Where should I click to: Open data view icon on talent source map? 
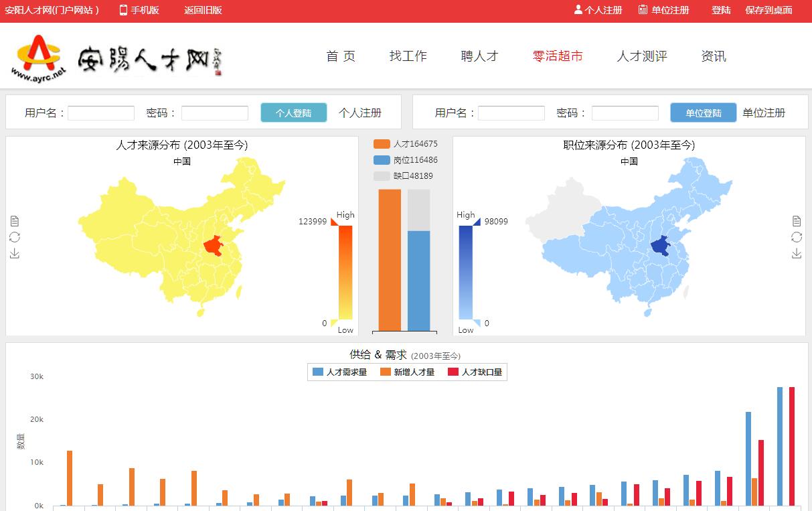click(15, 221)
